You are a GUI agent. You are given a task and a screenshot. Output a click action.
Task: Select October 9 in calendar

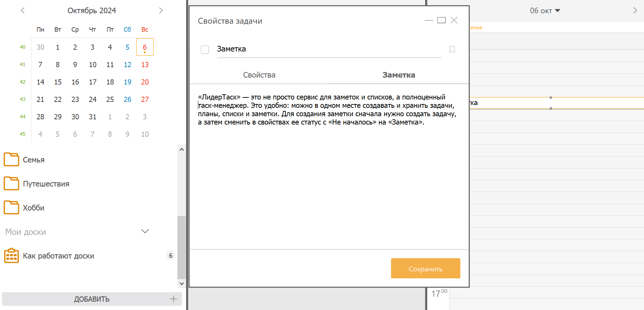pos(75,64)
